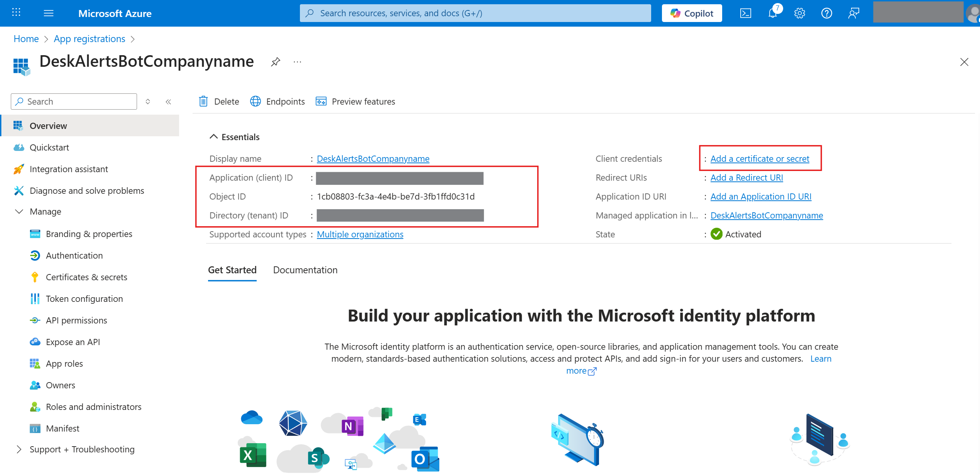Viewport: 980px width, 474px height.
Task: Open the Delete action for the app
Action: click(218, 101)
